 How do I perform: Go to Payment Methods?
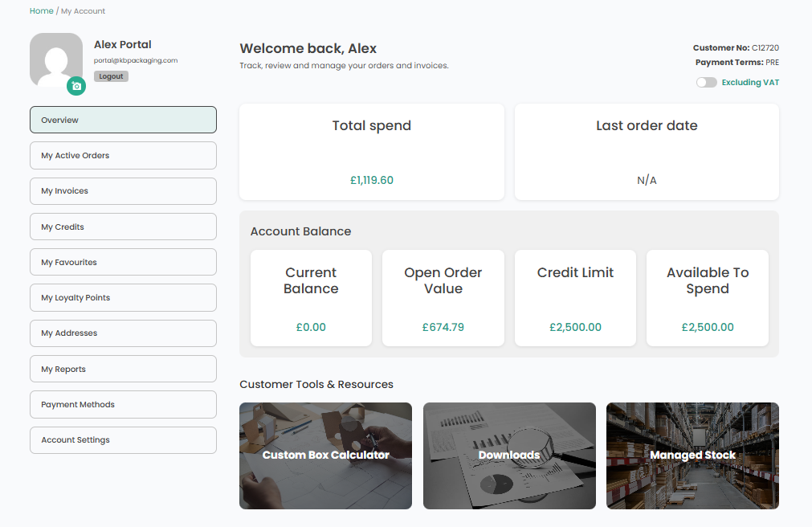point(123,404)
